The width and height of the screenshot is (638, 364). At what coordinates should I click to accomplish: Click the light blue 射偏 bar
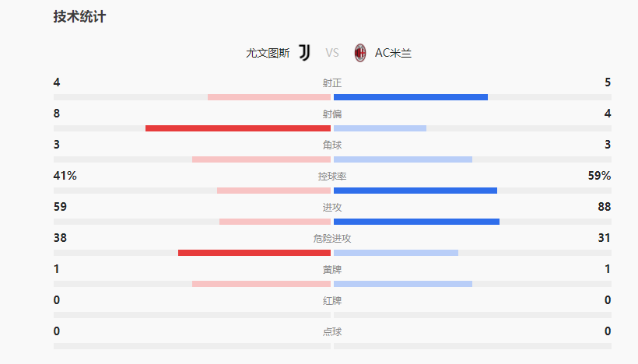pyautogui.click(x=380, y=128)
